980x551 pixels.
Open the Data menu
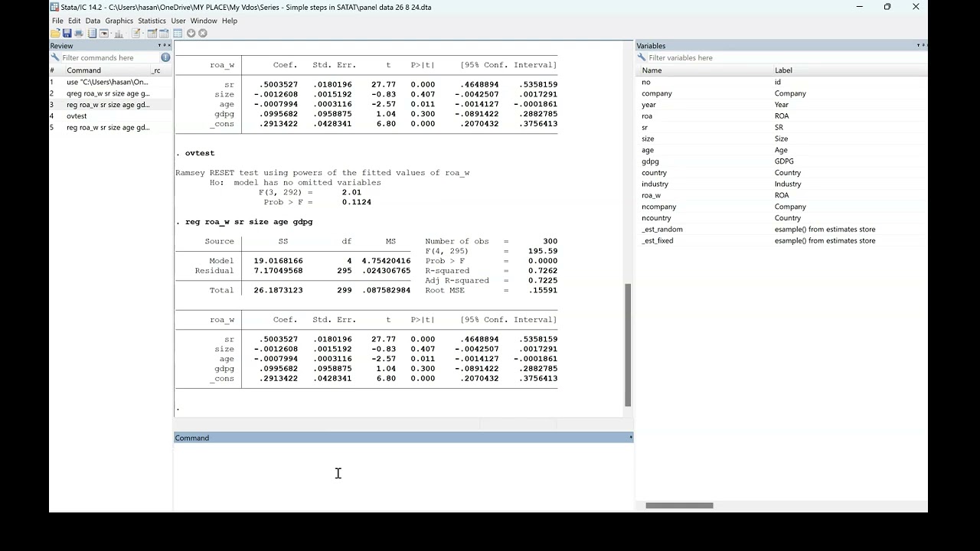tap(93, 21)
